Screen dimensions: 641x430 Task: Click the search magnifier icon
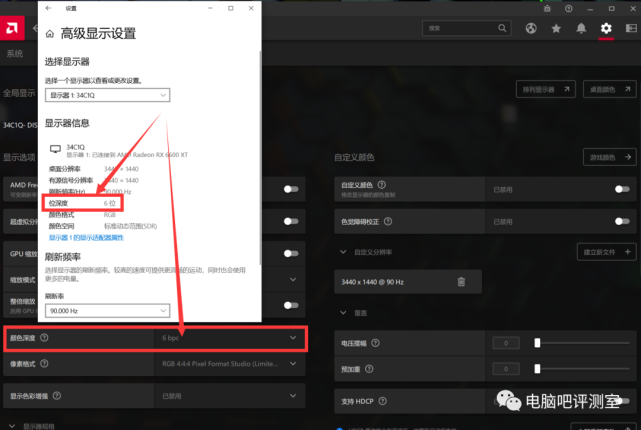tap(502, 28)
